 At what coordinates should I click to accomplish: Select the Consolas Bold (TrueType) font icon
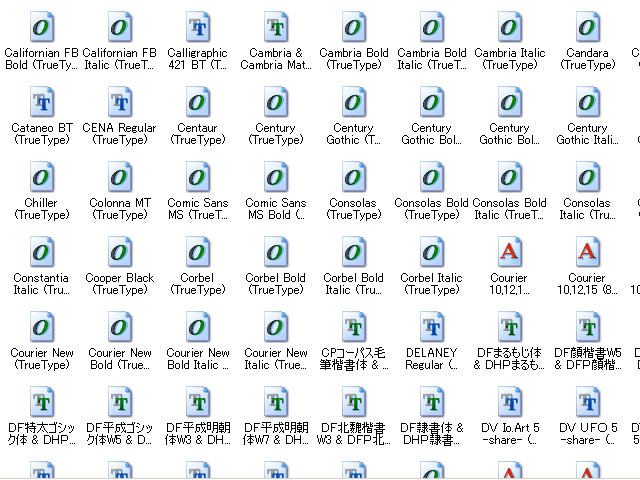tap(431, 177)
